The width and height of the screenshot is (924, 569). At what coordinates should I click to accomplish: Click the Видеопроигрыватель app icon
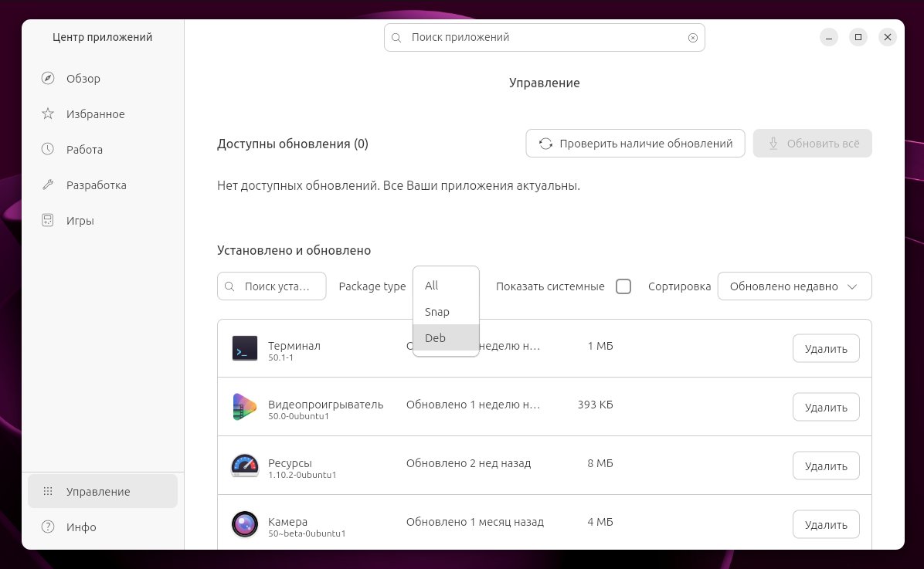[x=245, y=407]
